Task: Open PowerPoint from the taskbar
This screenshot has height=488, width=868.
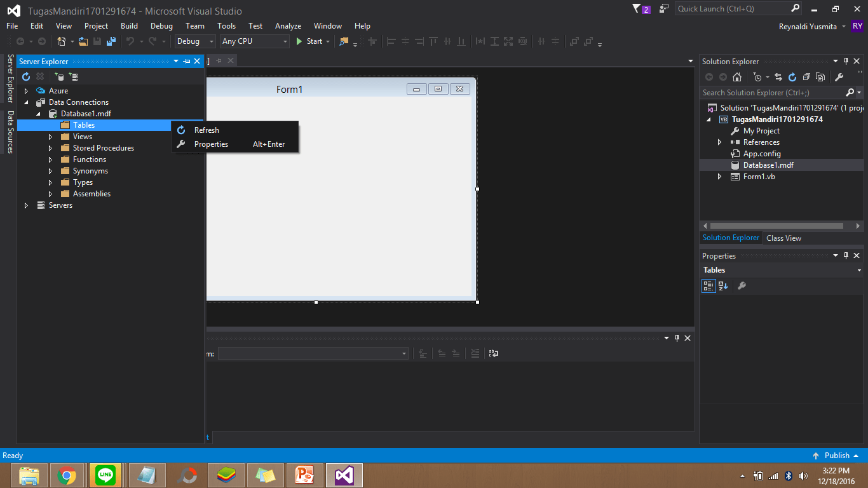Action: [305, 475]
